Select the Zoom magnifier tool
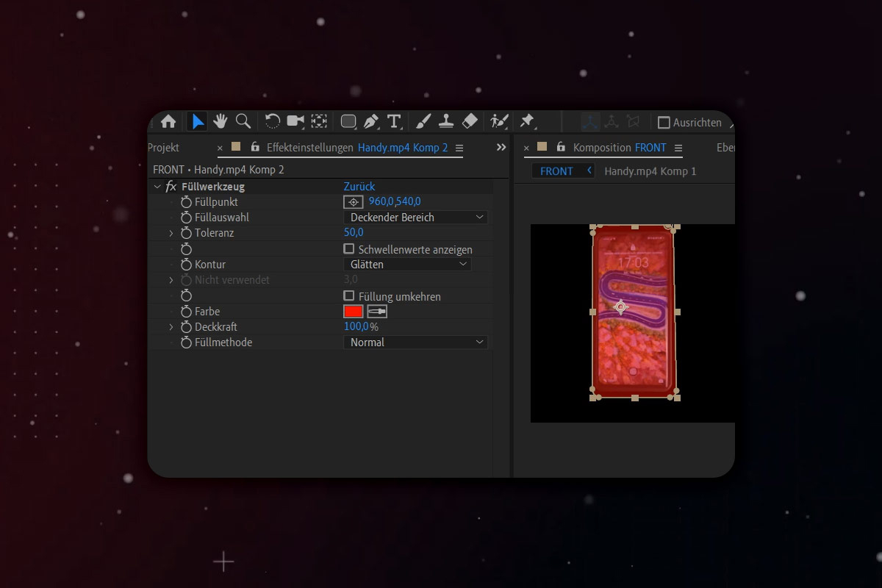The image size is (882, 588). pyautogui.click(x=243, y=121)
